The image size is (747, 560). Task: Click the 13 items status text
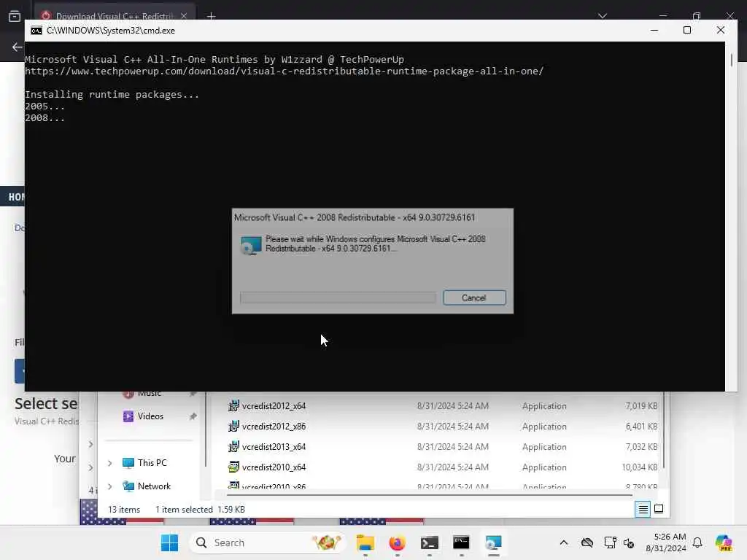click(124, 510)
